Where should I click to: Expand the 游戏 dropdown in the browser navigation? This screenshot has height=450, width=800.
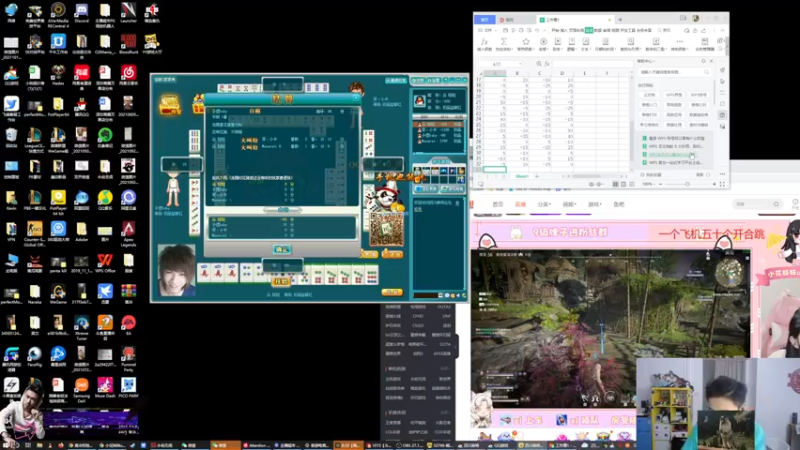(x=594, y=204)
